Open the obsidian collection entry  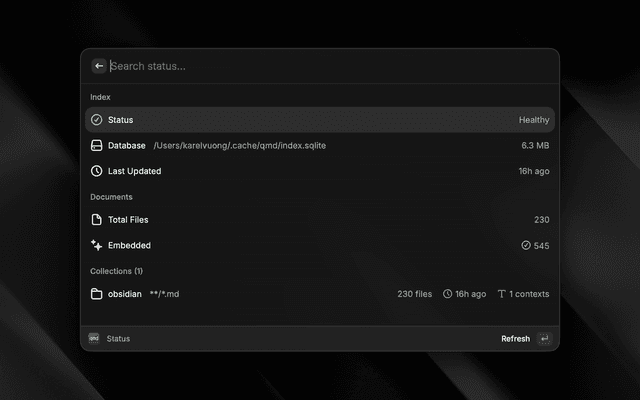125,294
